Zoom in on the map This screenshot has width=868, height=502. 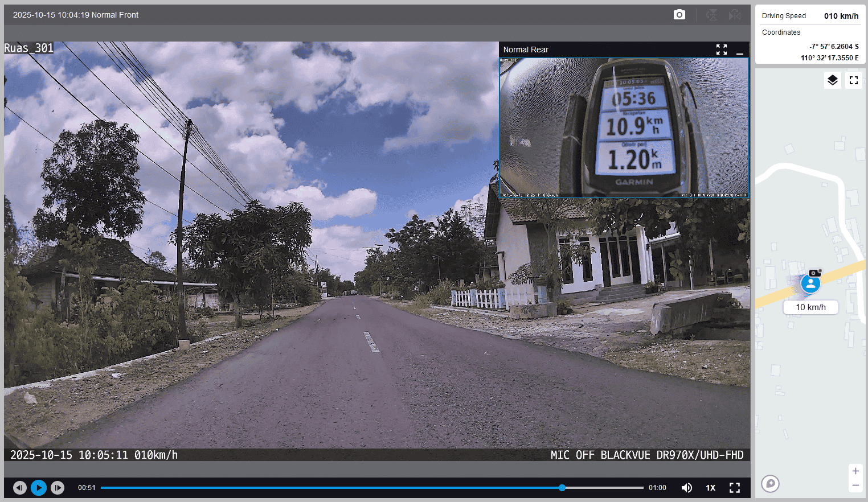[x=855, y=471]
